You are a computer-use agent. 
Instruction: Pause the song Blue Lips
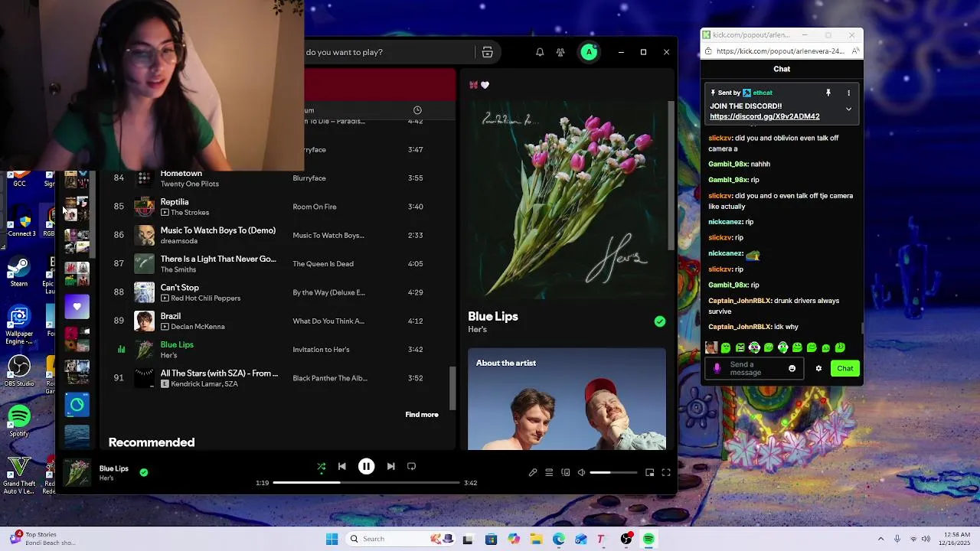366,466
